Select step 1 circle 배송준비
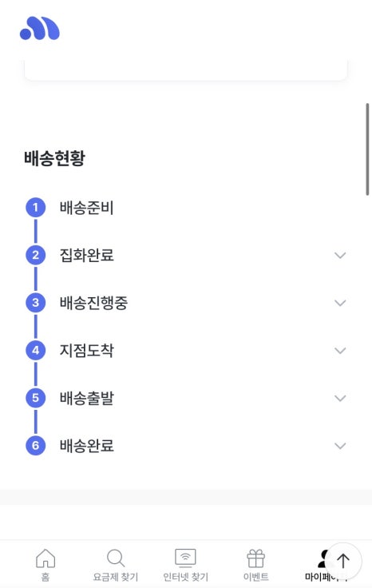This screenshot has width=372, height=588. [36, 208]
